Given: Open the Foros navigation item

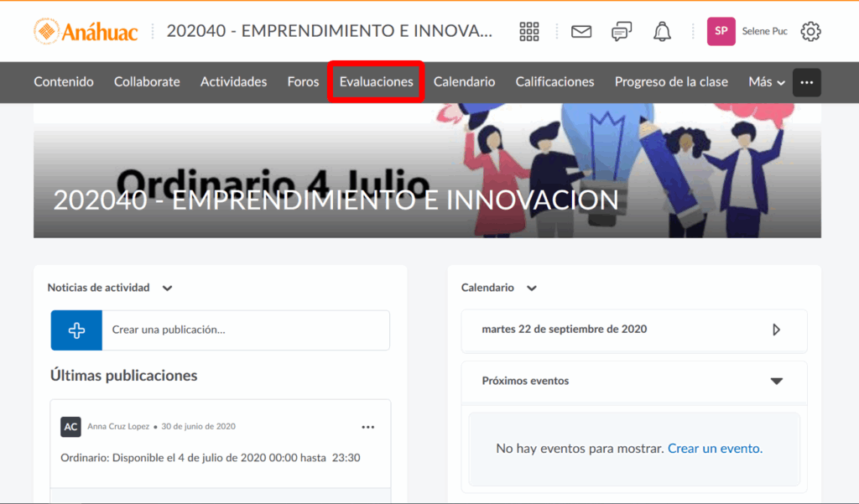Looking at the screenshot, I should point(303,82).
